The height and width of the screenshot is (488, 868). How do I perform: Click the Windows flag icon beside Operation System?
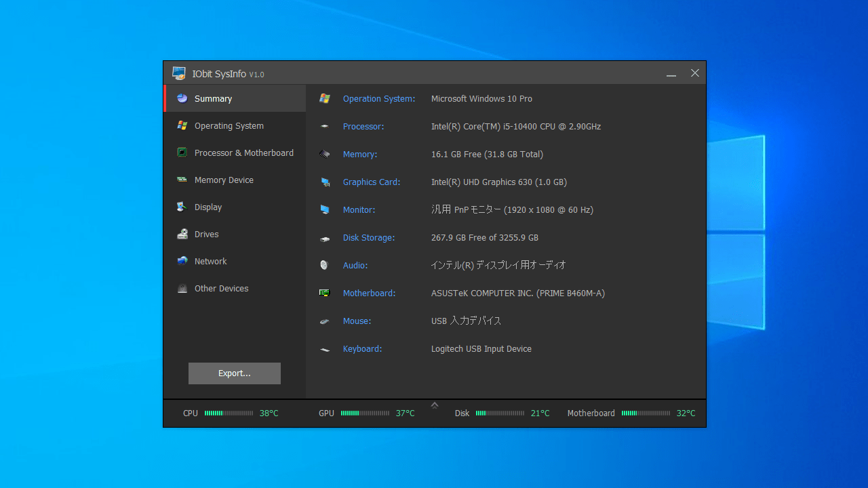325,98
